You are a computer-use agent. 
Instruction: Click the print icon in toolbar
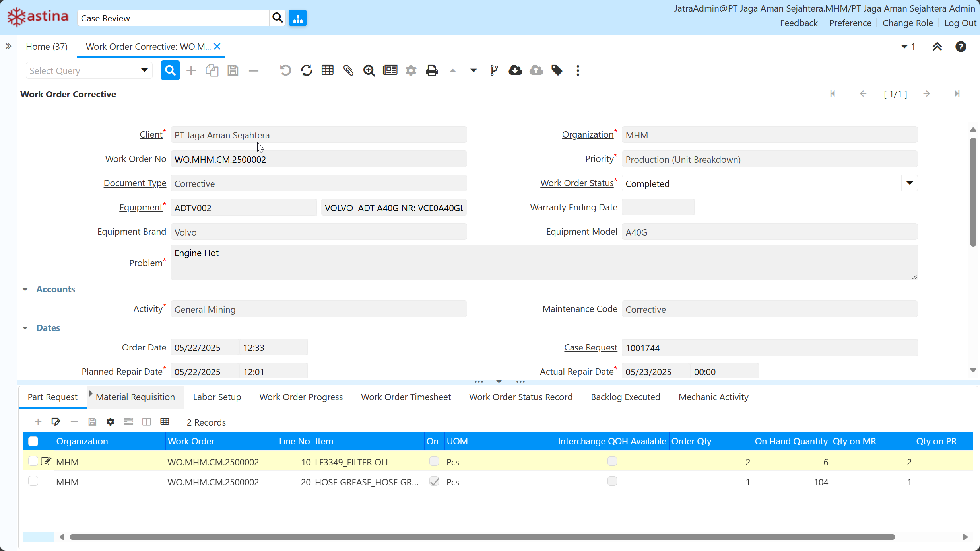[x=431, y=71]
